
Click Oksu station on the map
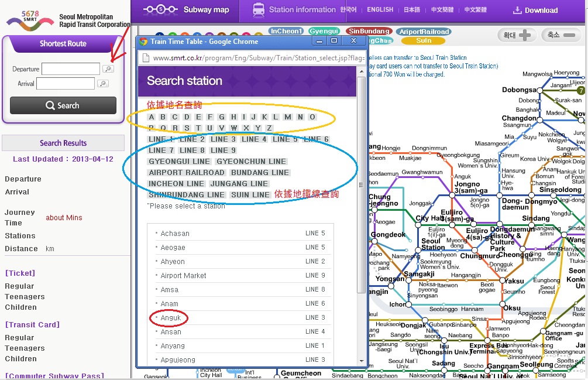[503, 304]
